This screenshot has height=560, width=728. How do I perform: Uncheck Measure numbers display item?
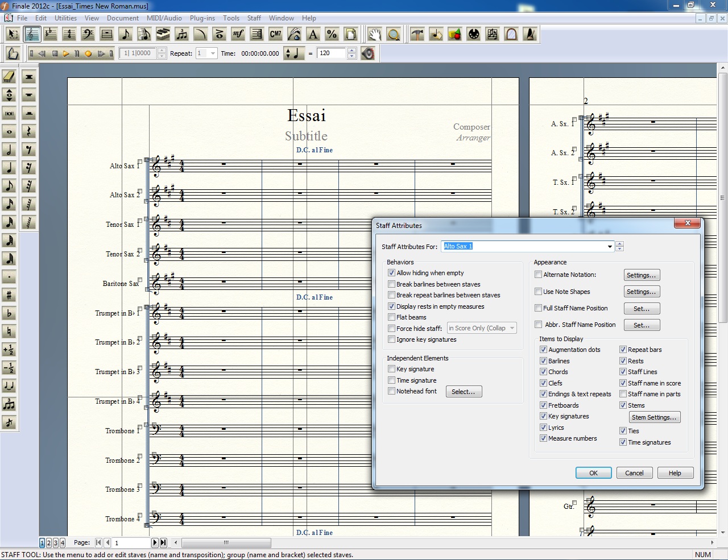point(543,438)
